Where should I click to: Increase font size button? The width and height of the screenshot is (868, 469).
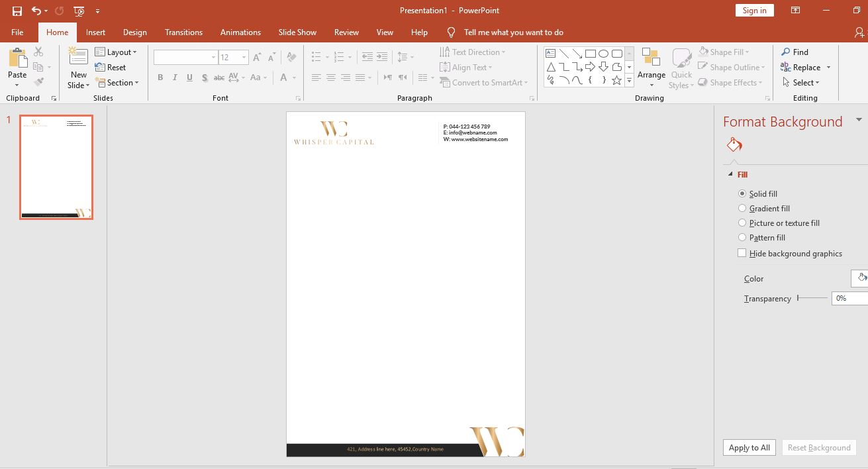click(x=258, y=58)
